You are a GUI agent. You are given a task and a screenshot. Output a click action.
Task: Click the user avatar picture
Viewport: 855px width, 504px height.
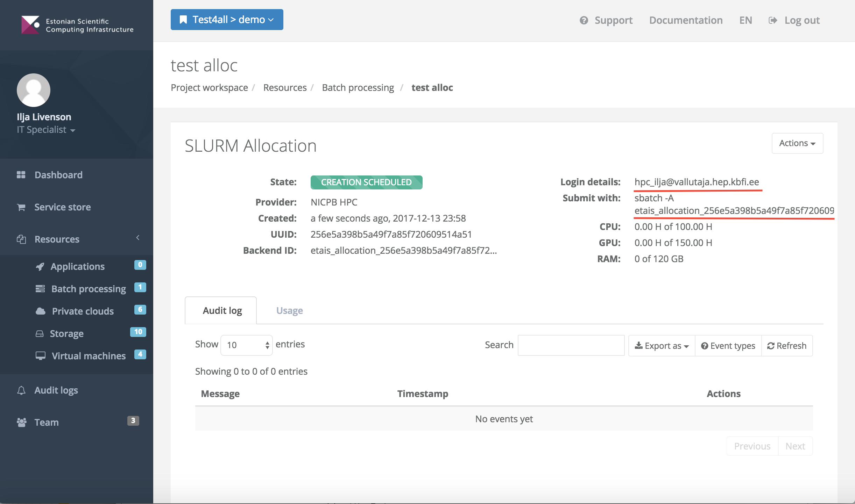point(34,90)
